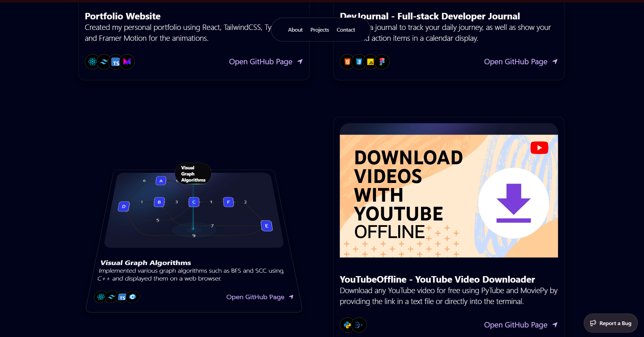Click React icon in Visual Graph Algorithms card
Image resolution: width=644 pixels, height=337 pixels.
coord(101,297)
